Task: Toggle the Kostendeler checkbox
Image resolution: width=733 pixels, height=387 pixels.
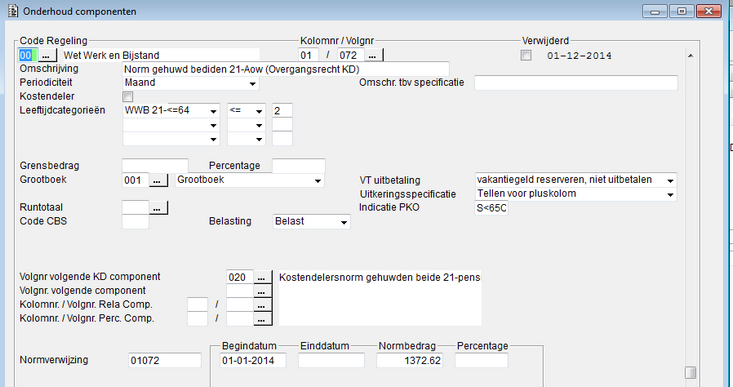Action: [127, 97]
